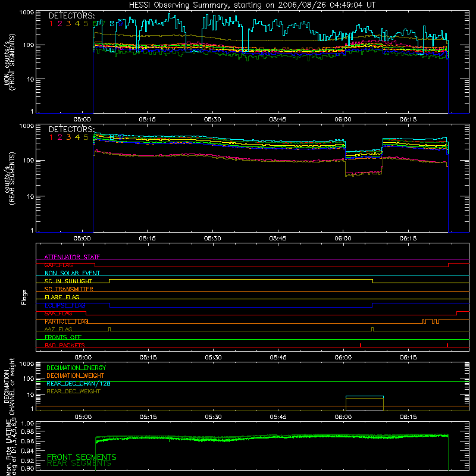The width and height of the screenshot is (476, 476).
Task: Click the REAR_DEC_WEIGHT legend entry
Action: point(73,392)
